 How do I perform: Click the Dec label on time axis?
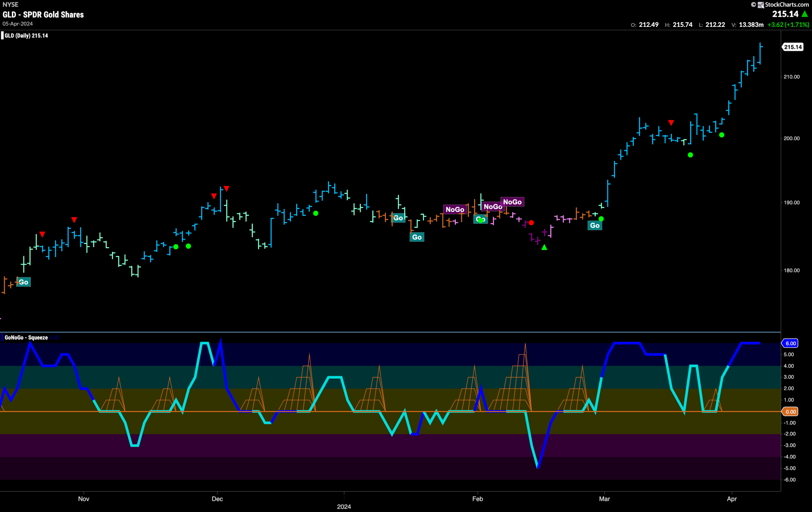click(217, 499)
